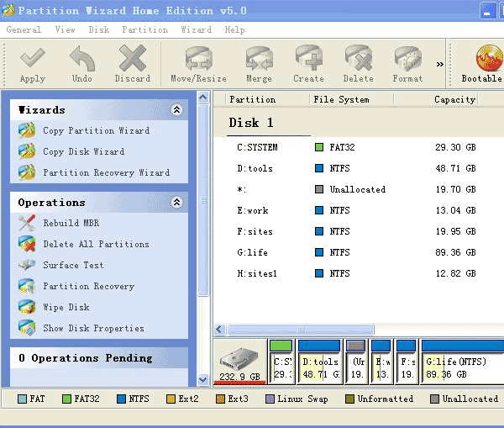
Task: Click the partition list horizontal scrollbar thumb
Action: coord(301,330)
